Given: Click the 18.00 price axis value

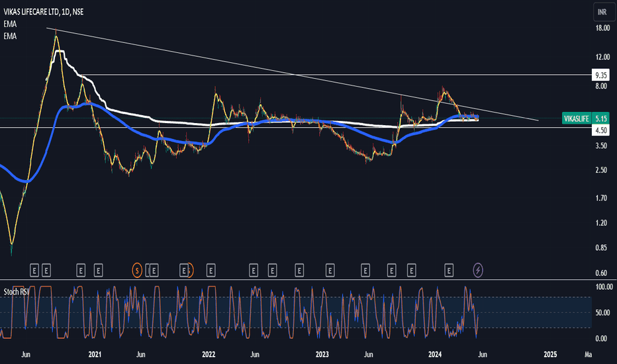Looking at the screenshot, I should pyautogui.click(x=602, y=28).
